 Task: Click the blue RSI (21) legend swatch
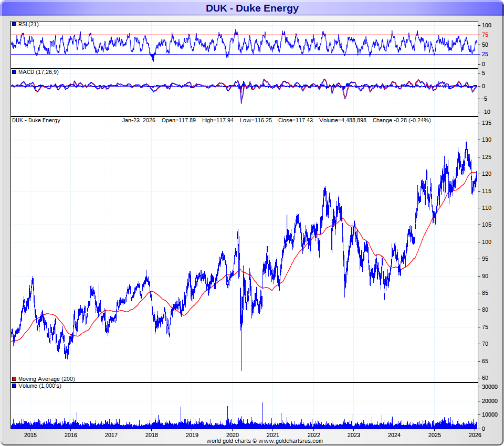(14, 24)
